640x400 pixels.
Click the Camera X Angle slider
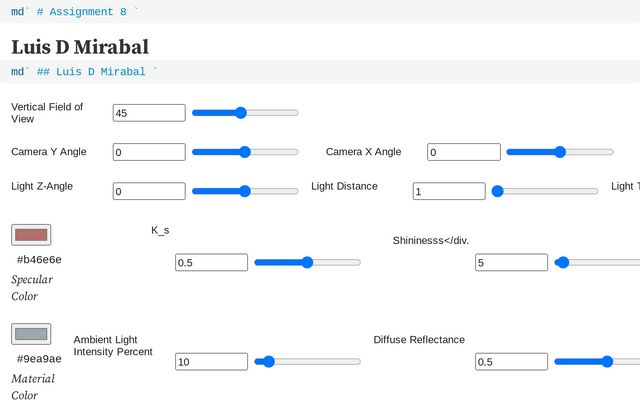(x=560, y=152)
